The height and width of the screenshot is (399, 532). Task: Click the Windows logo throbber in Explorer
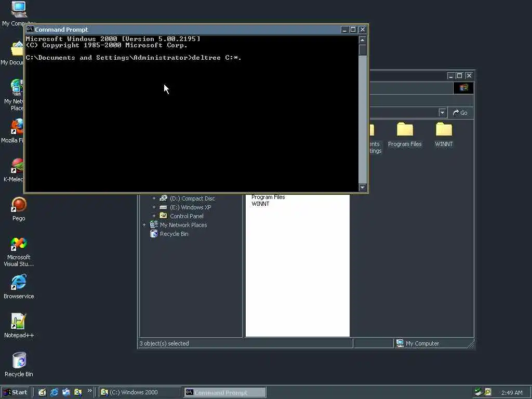[x=463, y=88]
